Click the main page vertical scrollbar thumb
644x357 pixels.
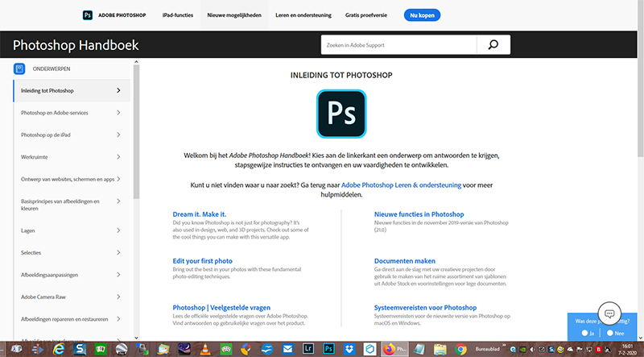[640, 78]
